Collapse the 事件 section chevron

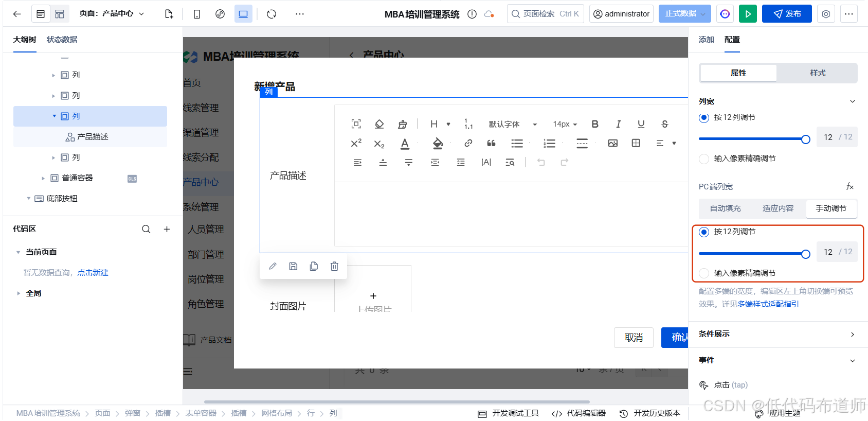coord(853,360)
